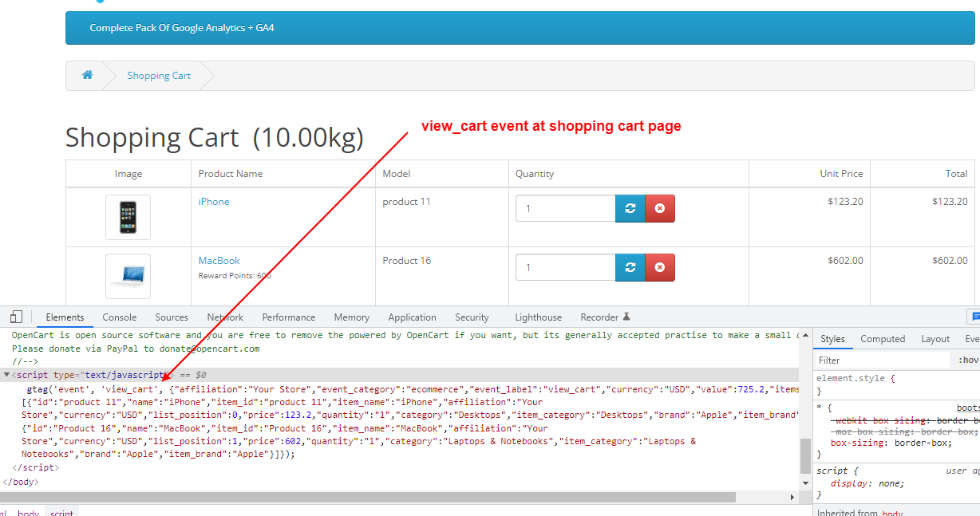Click the MacBook unit price $602.00

[845, 261]
